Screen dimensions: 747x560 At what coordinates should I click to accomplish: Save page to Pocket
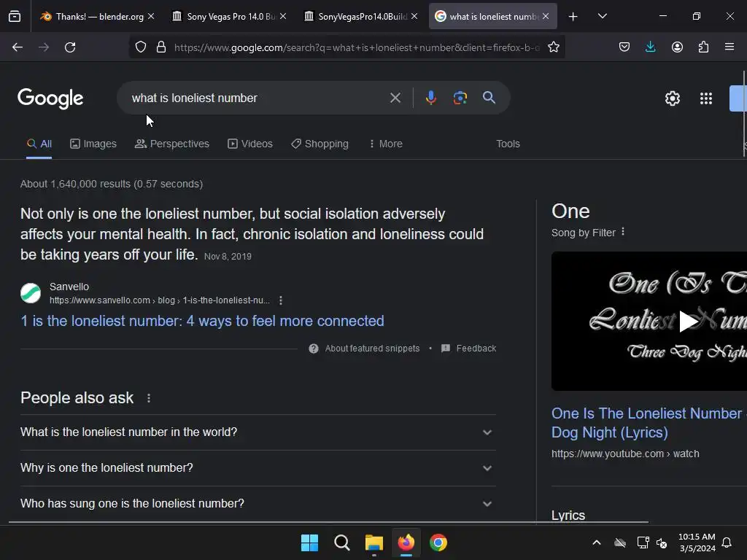[624, 47]
